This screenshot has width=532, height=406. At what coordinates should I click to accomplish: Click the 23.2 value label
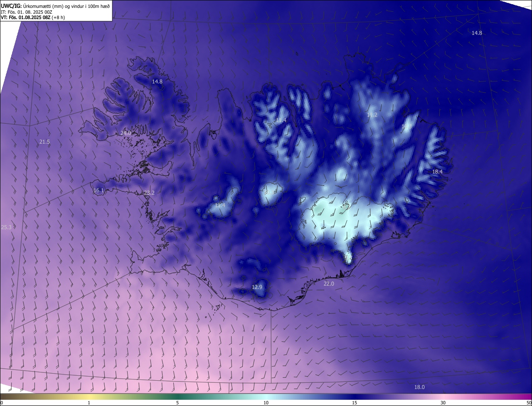149,193
